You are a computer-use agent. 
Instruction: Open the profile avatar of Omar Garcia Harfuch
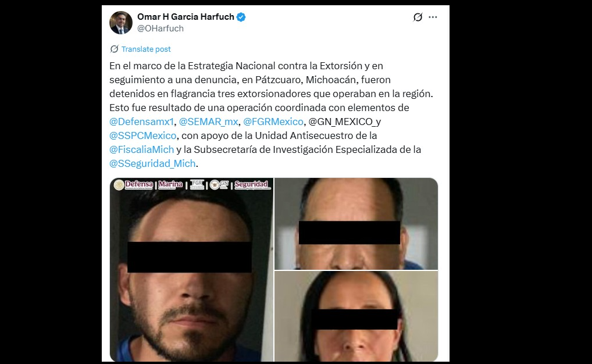(x=121, y=23)
